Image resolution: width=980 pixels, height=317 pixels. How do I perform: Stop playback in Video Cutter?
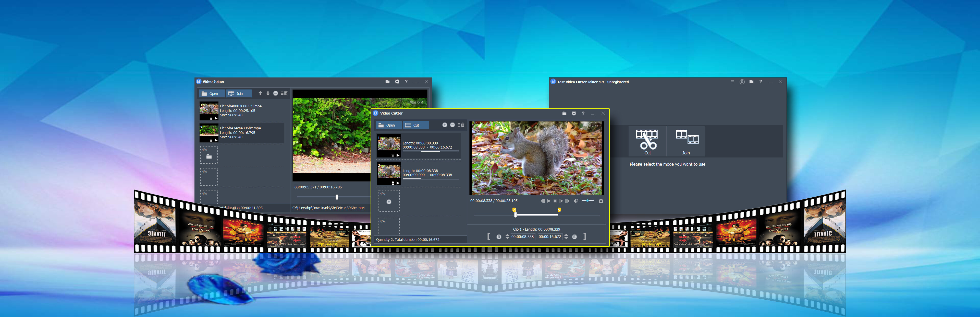555,201
